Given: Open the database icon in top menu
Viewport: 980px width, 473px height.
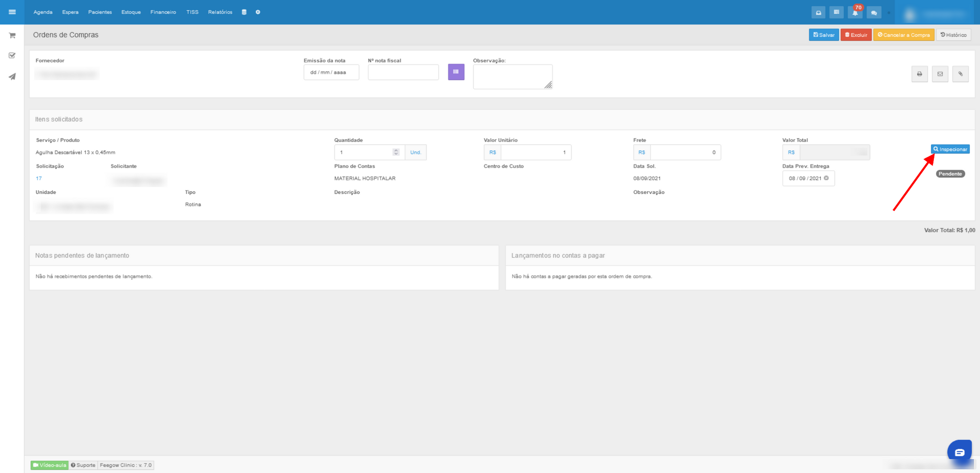Looking at the screenshot, I should click(x=244, y=12).
